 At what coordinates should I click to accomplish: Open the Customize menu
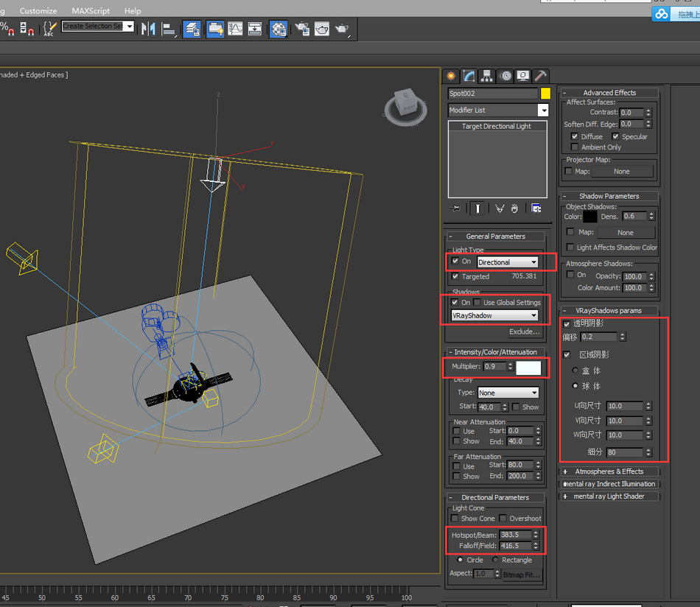pos(38,11)
